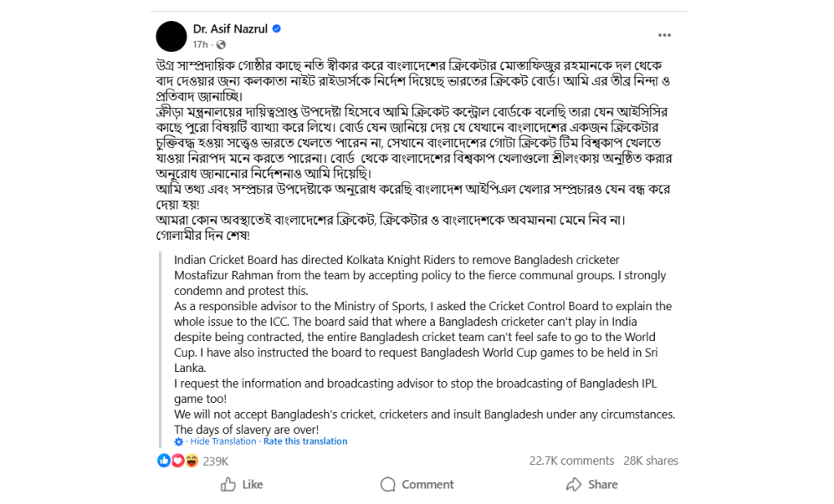The image size is (834, 504).
Task: Open the three-dot post options menu
Action: (x=665, y=35)
